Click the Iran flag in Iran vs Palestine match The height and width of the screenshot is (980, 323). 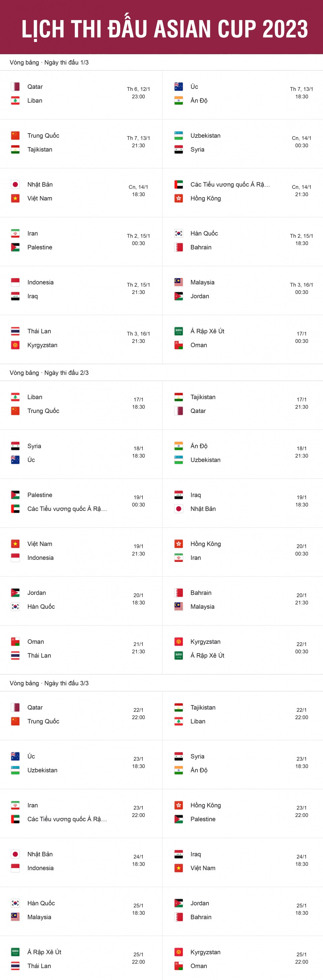click(x=15, y=233)
